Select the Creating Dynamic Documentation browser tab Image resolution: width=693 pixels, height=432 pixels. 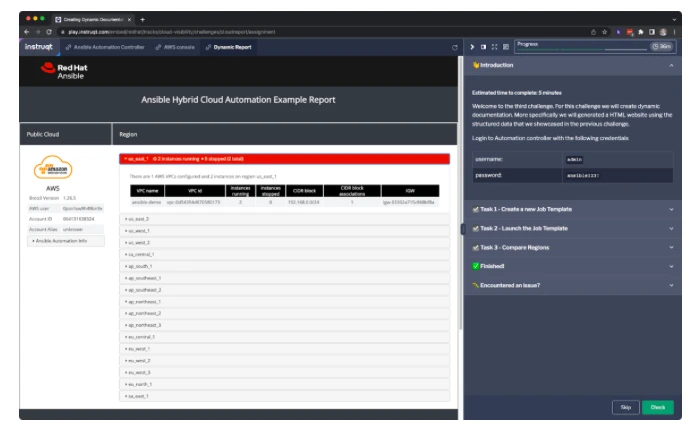click(92, 19)
